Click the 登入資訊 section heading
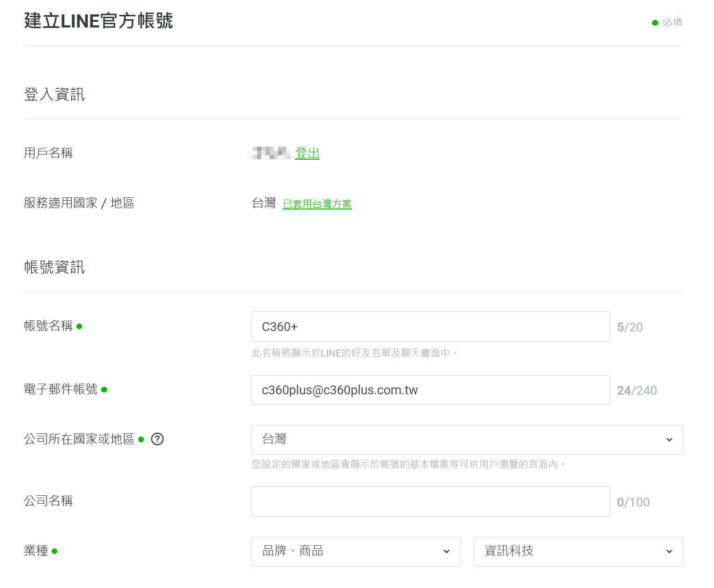Viewport: 714px width, 588px height. click(x=54, y=95)
